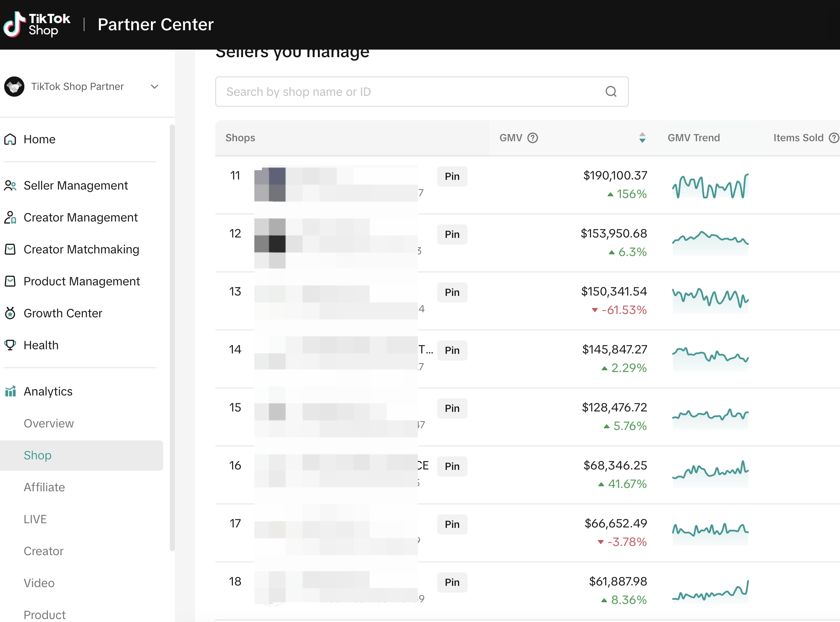Screen dimensions: 840x622
Task: Click the GMV help question icon
Action: tap(533, 138)
